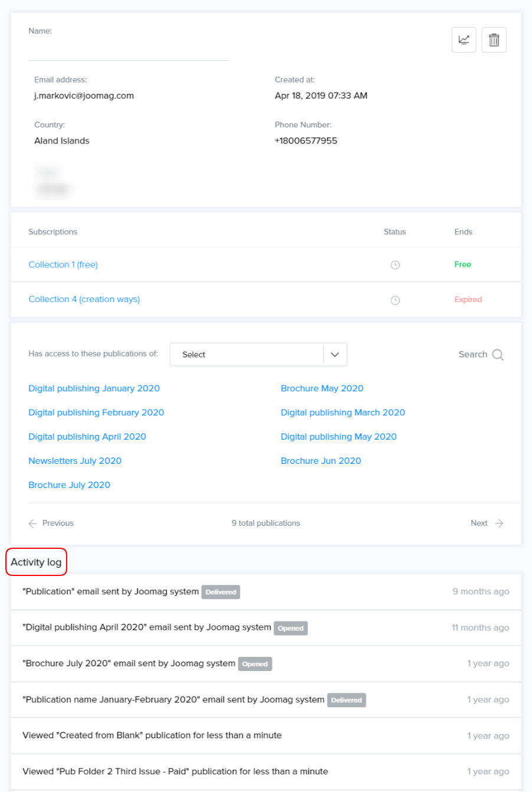Open Brochure May 2020 publication
Image resolution: width=532 pixels, height=792 pixels.
[322, 388]
